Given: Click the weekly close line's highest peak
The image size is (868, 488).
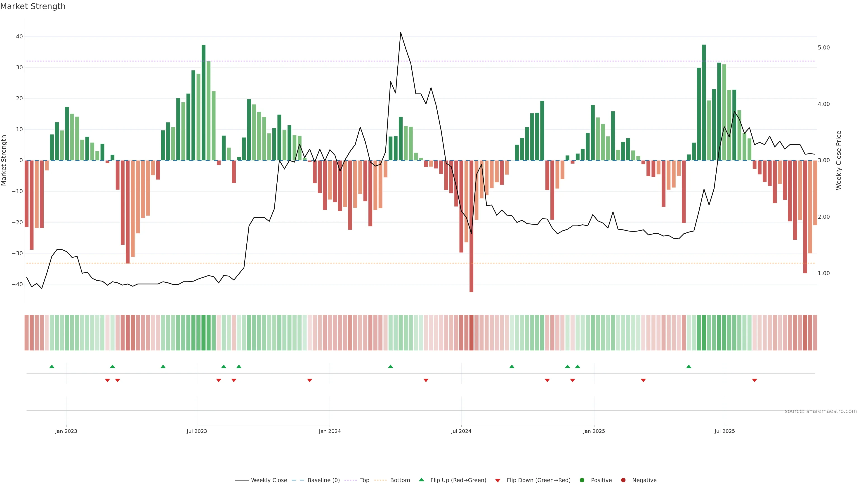Looking at the screenshot, I should [401, 33].
